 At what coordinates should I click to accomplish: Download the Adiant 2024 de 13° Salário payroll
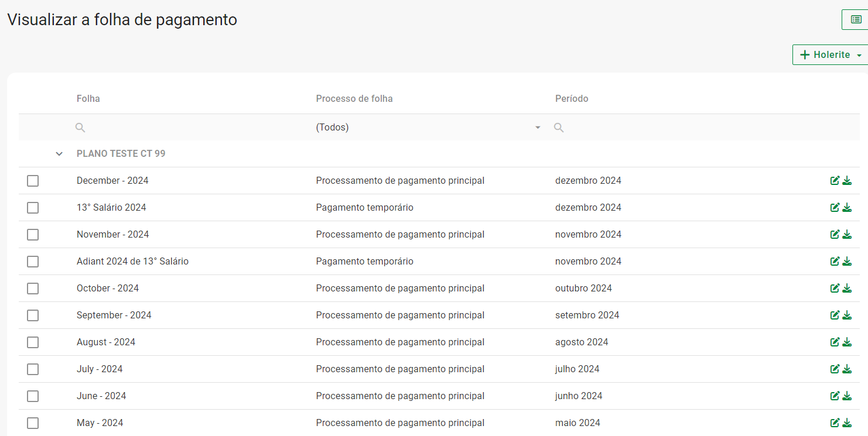[847, 262]
